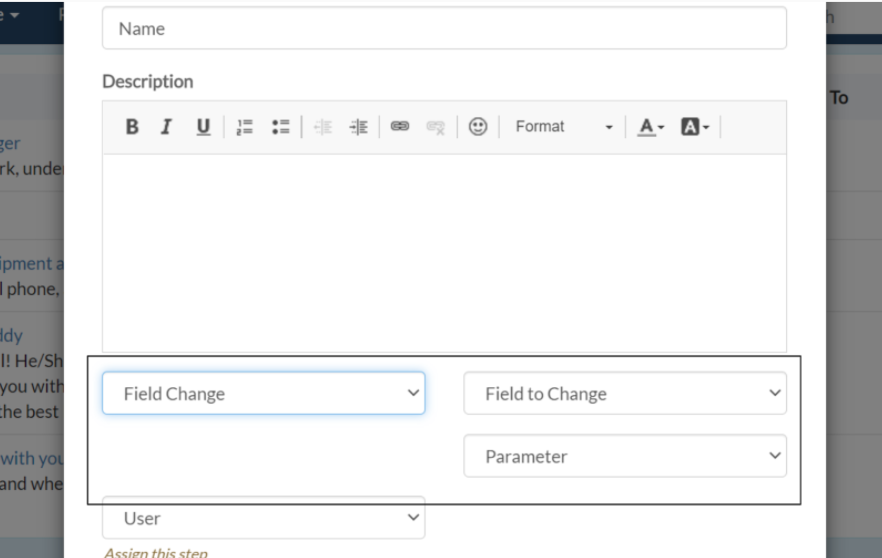Open the Field to Change dropdown
The height and width of the screenshot is (558, 882).
pos(625,393)
